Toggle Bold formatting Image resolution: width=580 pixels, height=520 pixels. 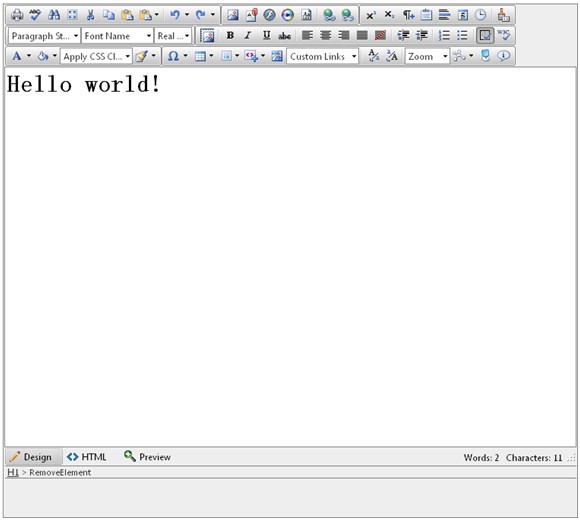coord(230,36)
